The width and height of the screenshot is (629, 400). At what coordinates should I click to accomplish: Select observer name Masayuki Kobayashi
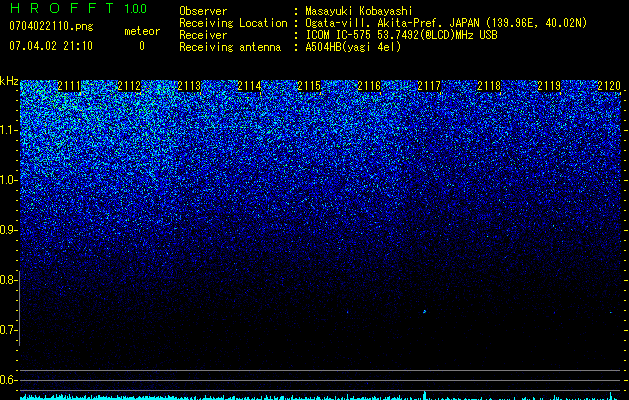pyautogui.click(x=358, y=11)
